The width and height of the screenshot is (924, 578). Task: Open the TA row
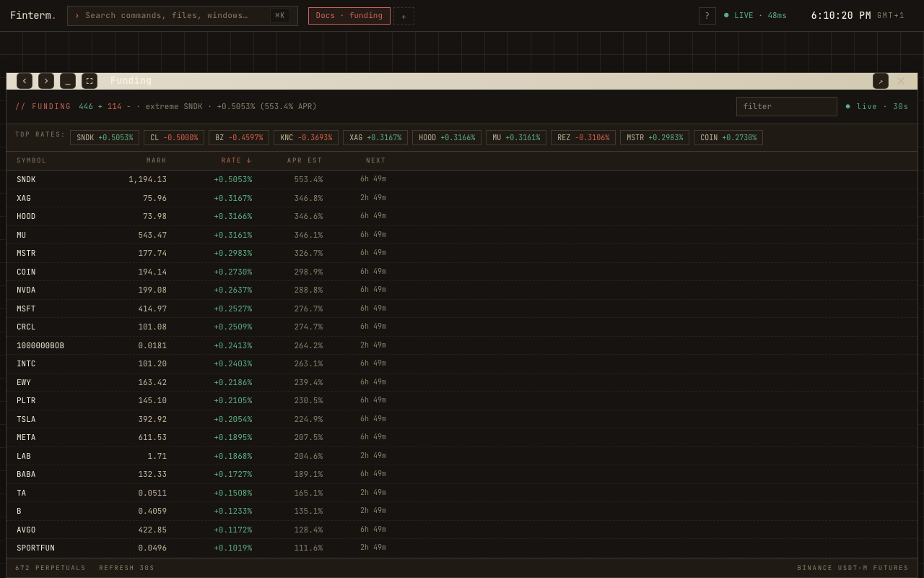coord(462,493)
